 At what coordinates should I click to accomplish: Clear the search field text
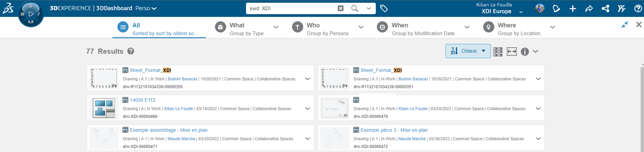[340, 8]
